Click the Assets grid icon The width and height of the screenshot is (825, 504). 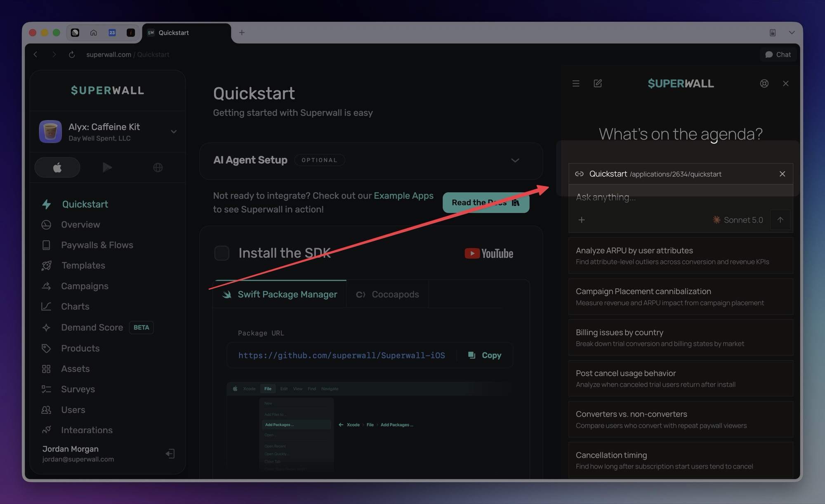click(46, 369)
